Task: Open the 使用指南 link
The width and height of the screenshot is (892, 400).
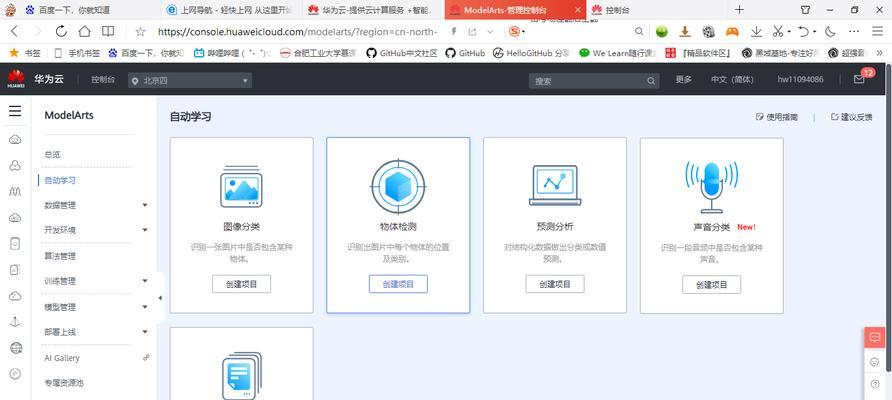Action: (x=777, y=117)
